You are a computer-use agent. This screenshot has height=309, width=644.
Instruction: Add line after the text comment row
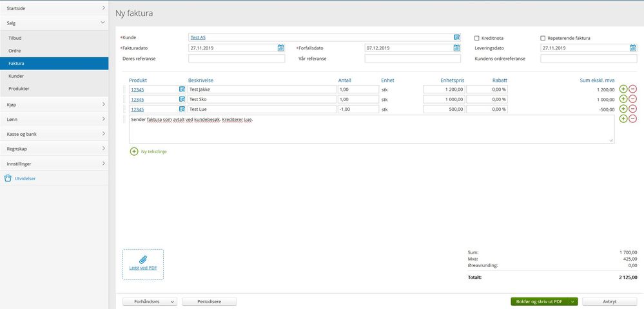[623, 118]
